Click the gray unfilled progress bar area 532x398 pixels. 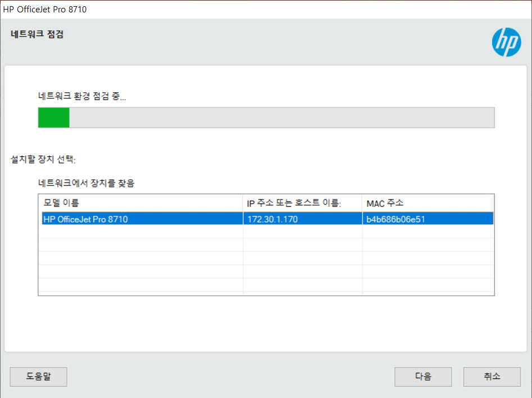(x=281, y=118)
